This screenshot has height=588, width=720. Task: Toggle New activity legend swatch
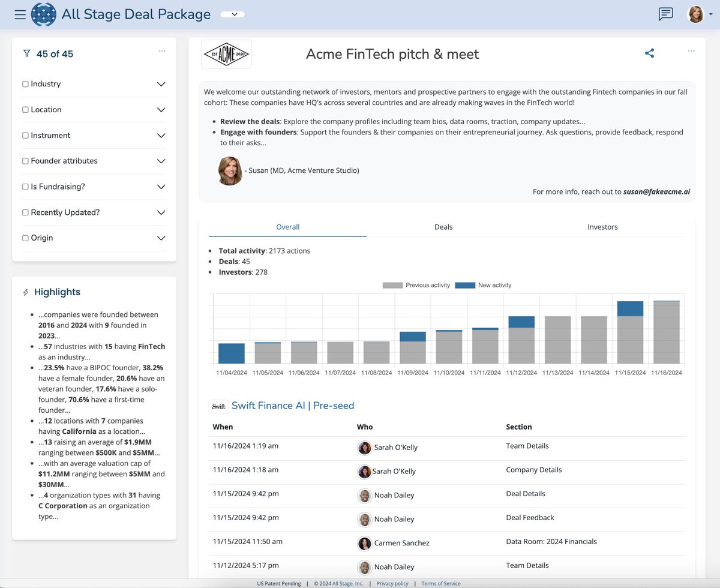pyautogui.click(x=465, y=285)
